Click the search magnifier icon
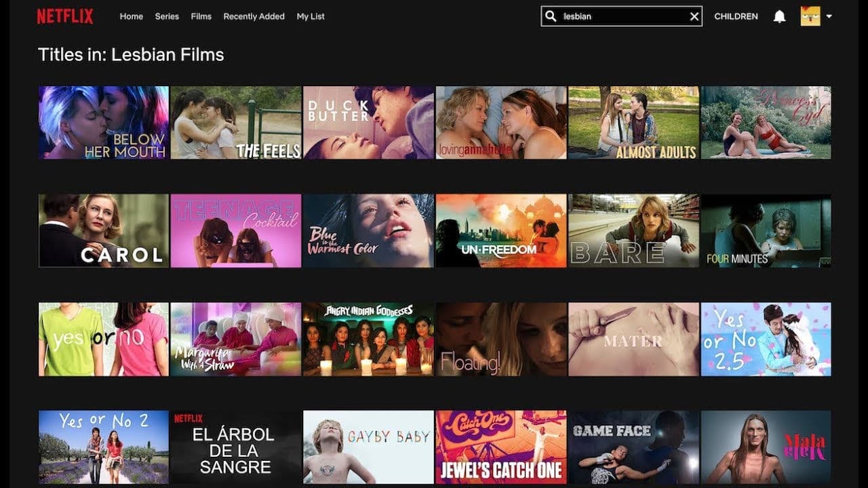 pos(551,16)
